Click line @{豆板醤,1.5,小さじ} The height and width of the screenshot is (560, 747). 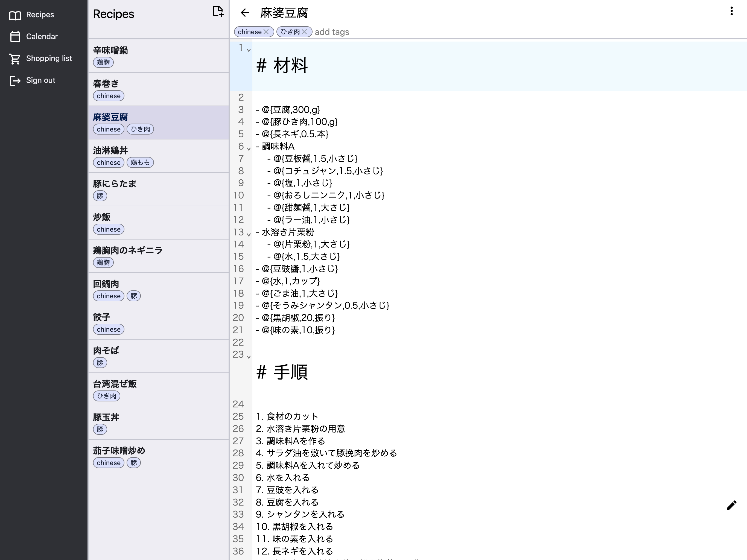click(312, 158)
